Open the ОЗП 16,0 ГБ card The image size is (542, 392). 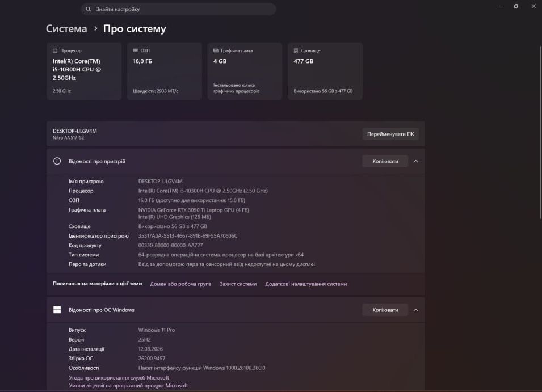(x=165, y=71)
